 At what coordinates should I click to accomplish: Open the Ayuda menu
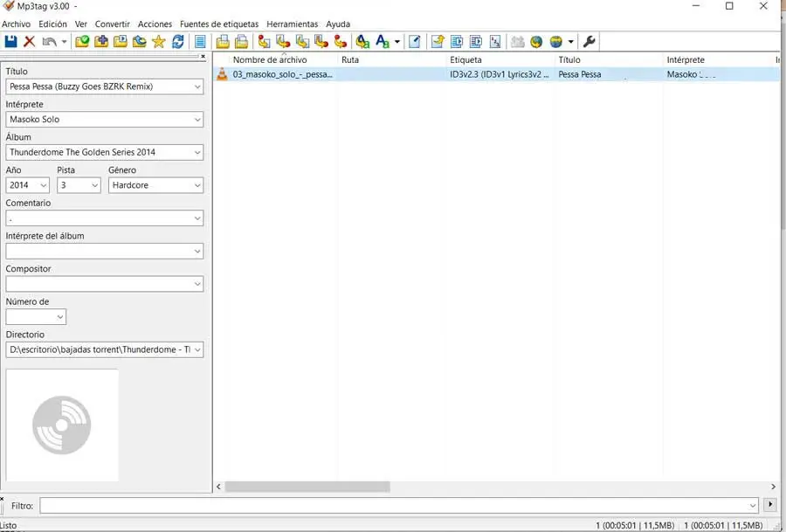(338, 24)
